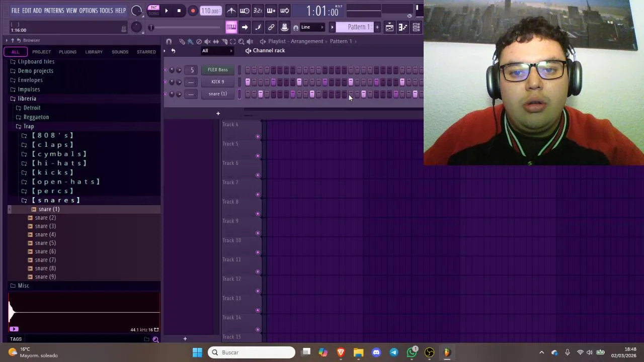Add a channel with plus button

[x=218, y=113]
